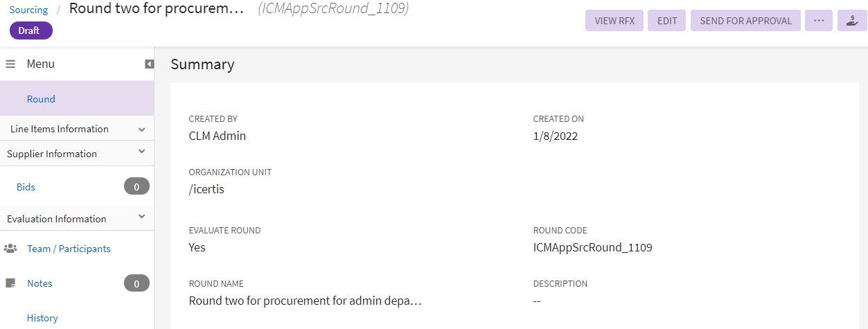Click the hamburger menu icon
Screen dimensions: 868x329
click(10, 64)
